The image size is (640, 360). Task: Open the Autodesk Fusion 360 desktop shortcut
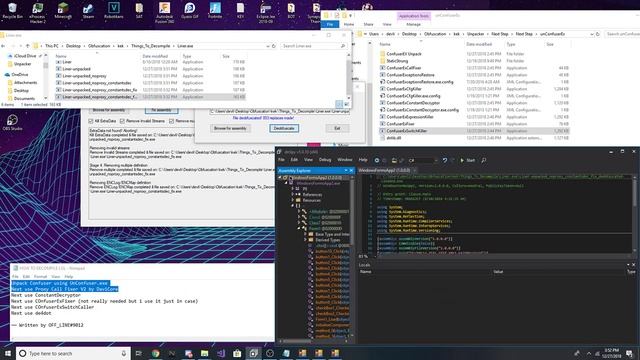coord(164,12)
